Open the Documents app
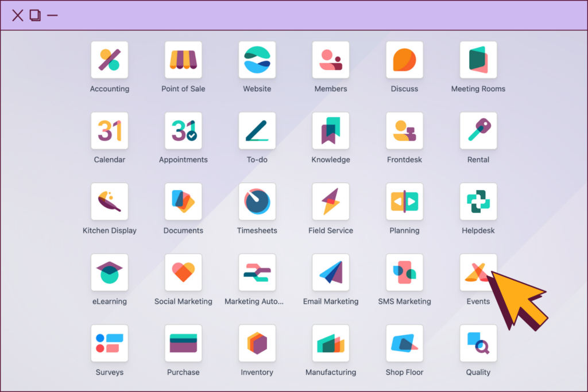Image resolution: width=588 pixels, height=392 pixels. [x=183, y=201]
